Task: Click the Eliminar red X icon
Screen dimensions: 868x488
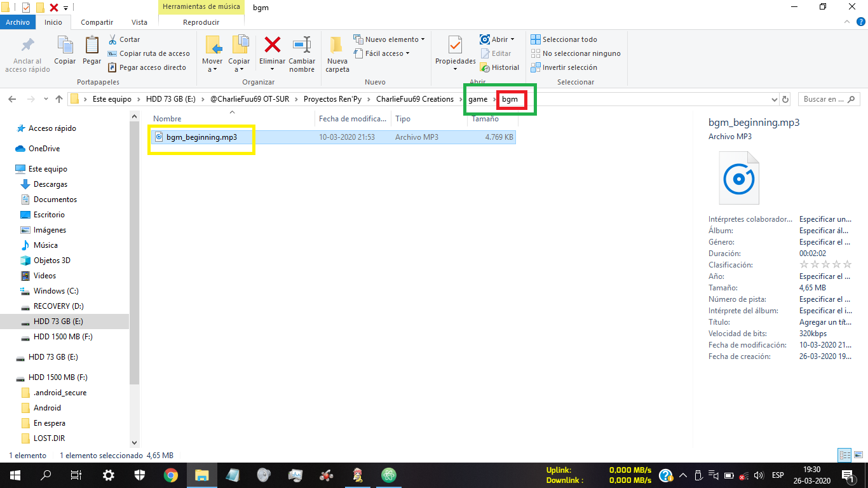Action: pyautogui.click(x=273, y=46)
